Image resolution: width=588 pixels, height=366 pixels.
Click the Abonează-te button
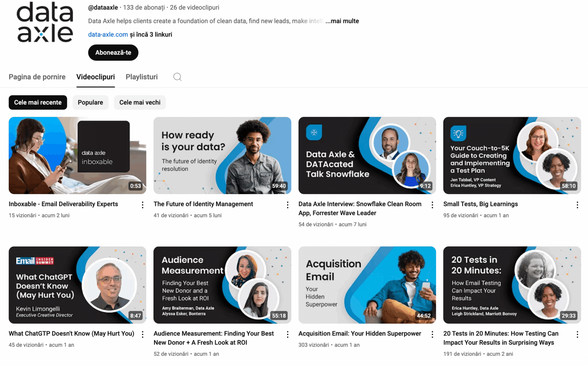pyautogui.click(x=113, y=53)
